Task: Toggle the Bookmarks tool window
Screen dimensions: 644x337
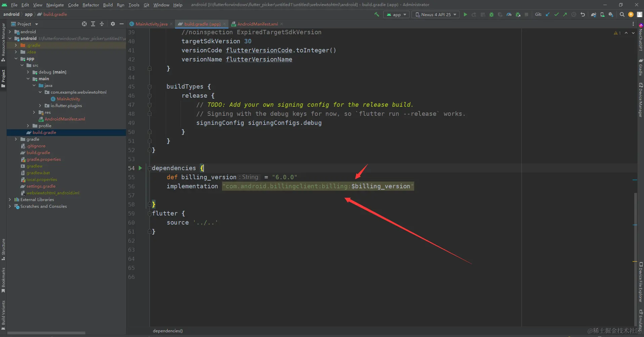Action: coord(3,280)
